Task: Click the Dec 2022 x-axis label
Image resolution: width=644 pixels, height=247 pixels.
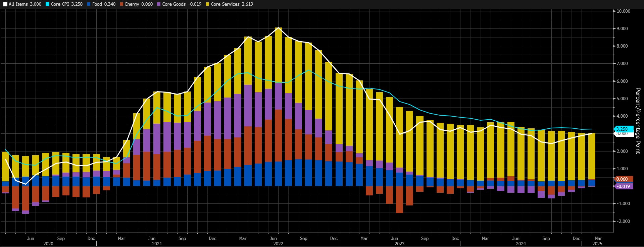Action: click(x=334, y=238)
